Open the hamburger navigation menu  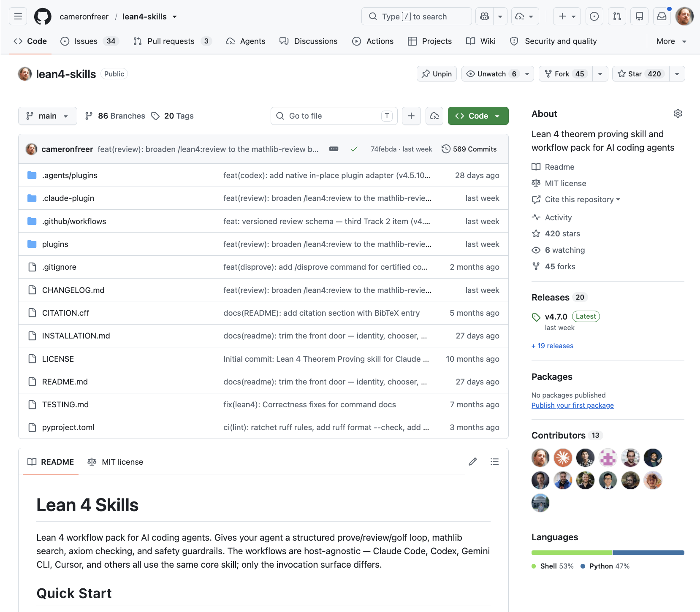pyautogui.click(x=18, y=16)
